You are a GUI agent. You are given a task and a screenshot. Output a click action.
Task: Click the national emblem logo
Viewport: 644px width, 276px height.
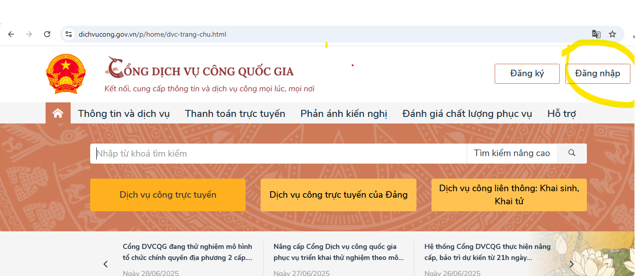click(66, 74)
